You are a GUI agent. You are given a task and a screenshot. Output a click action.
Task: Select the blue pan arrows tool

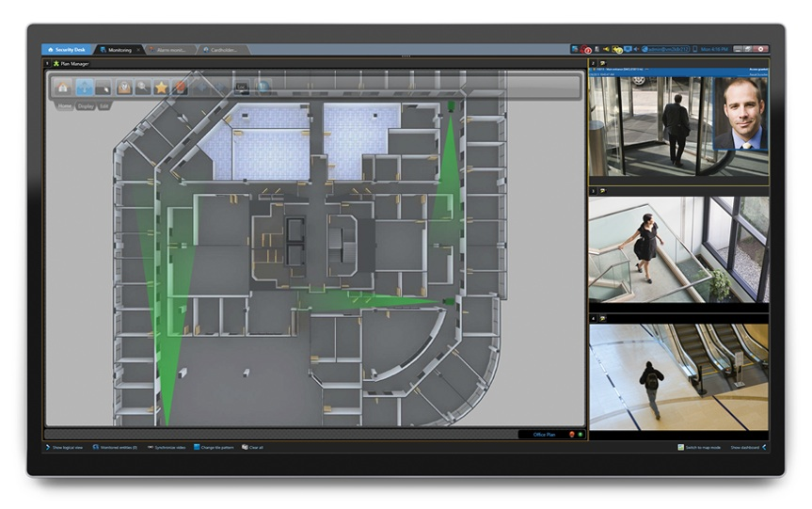tap(85, 87)
